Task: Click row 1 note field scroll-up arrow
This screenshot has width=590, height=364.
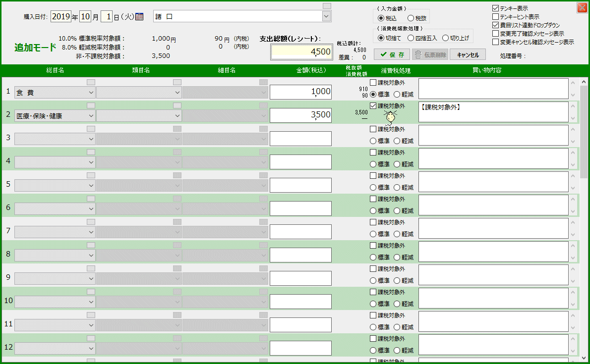Action: tap(573, 83)
